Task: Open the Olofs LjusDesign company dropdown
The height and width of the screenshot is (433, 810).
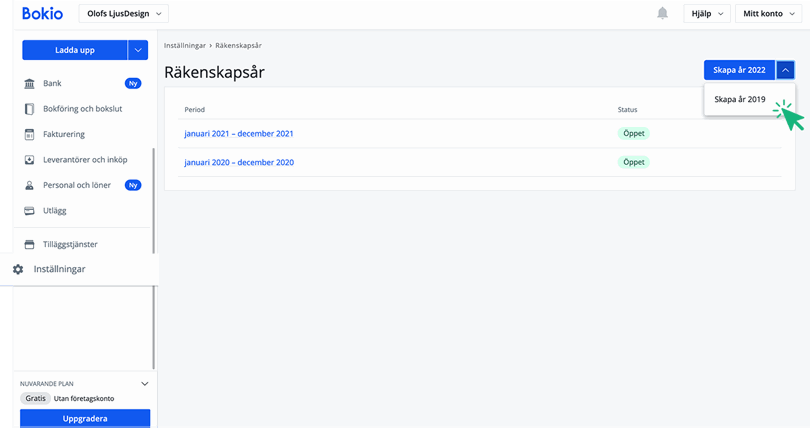Action: [x=123, y=13]
